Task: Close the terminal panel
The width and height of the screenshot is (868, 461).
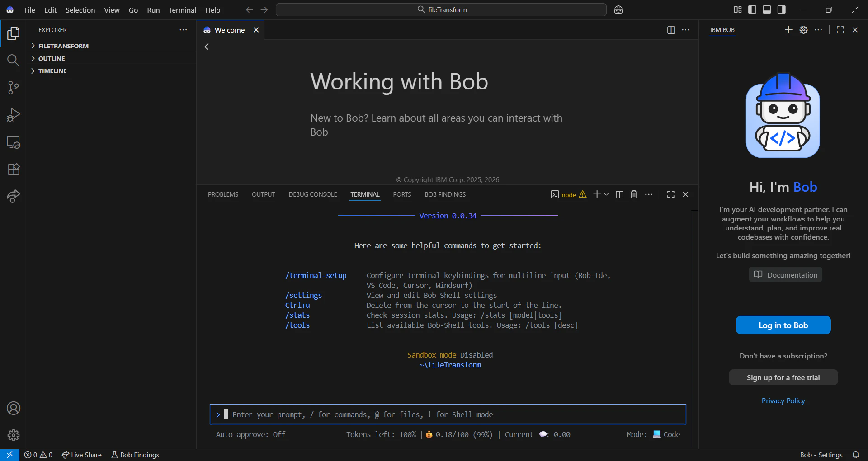Action: tap(685, 194)
